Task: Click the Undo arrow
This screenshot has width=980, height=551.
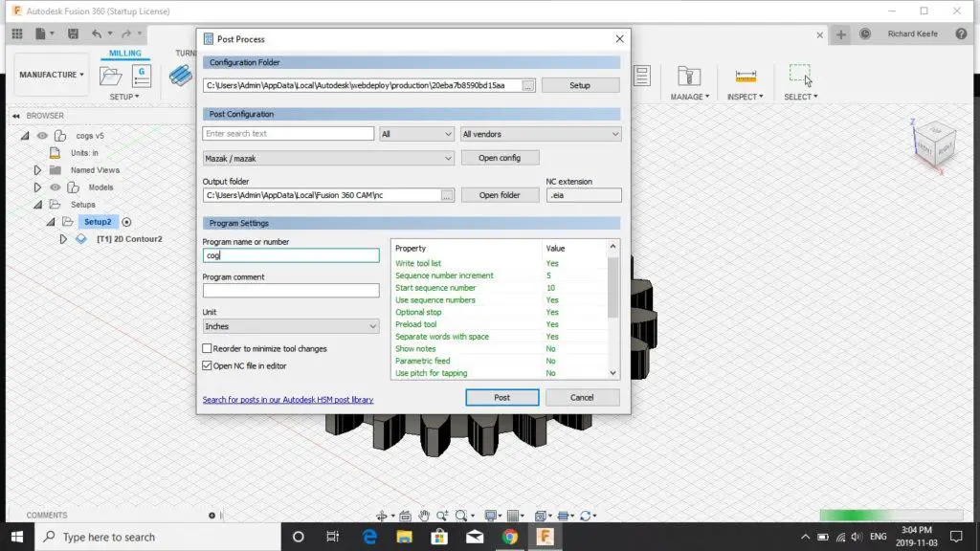Action: click(x=97, y=33)
